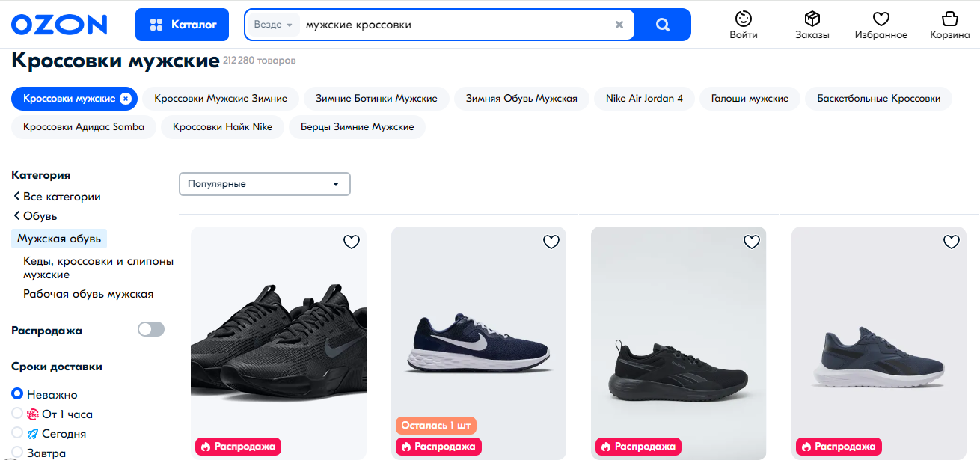Open the black Nike pair product image

click(x=278, y=343)
